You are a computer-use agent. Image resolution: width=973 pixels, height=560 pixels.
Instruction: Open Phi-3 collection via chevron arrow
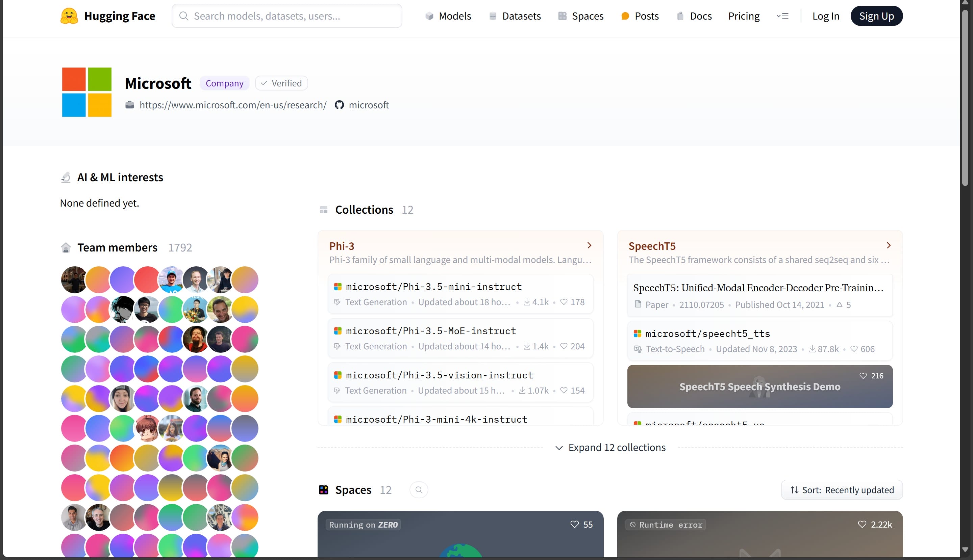tap(589, 245)
